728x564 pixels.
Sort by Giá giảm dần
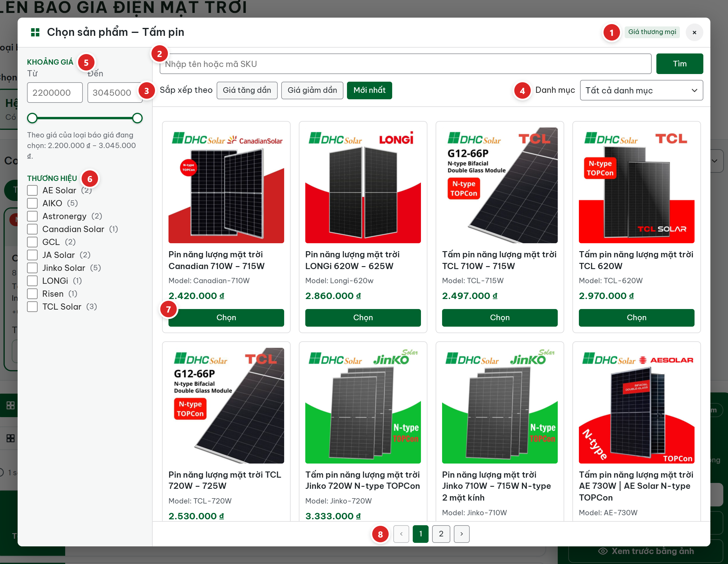(312, 90)
